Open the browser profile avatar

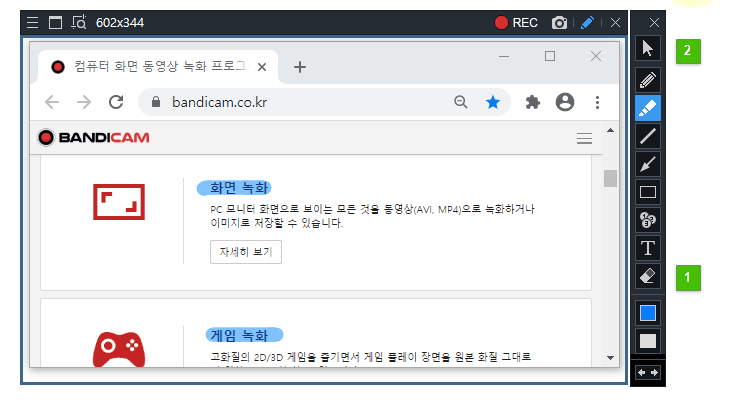[565, 102]
